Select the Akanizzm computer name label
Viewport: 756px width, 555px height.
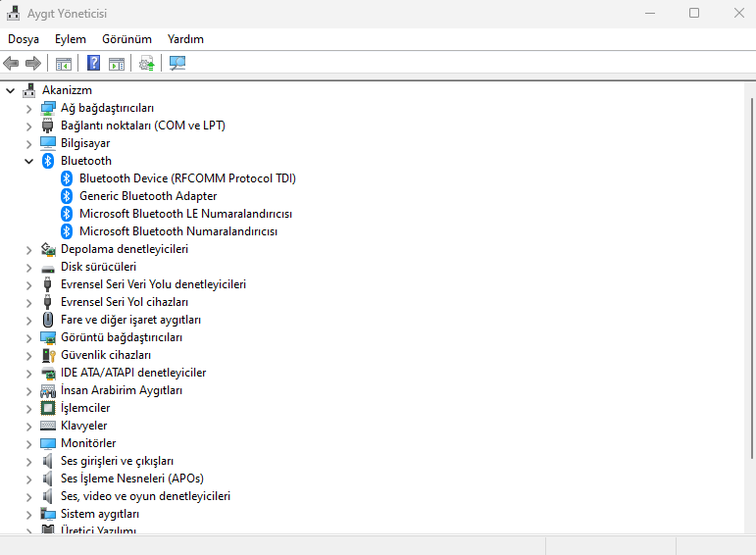point(67,90)
